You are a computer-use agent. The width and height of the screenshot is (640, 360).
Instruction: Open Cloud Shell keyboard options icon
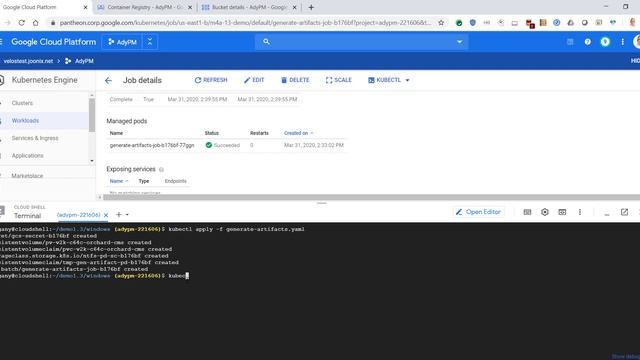[527, 212]
